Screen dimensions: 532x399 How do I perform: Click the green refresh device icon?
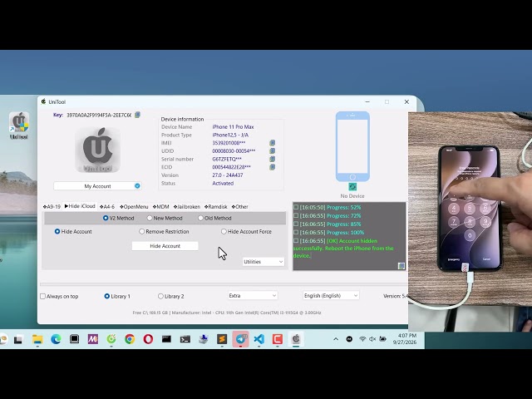point(352,186)
